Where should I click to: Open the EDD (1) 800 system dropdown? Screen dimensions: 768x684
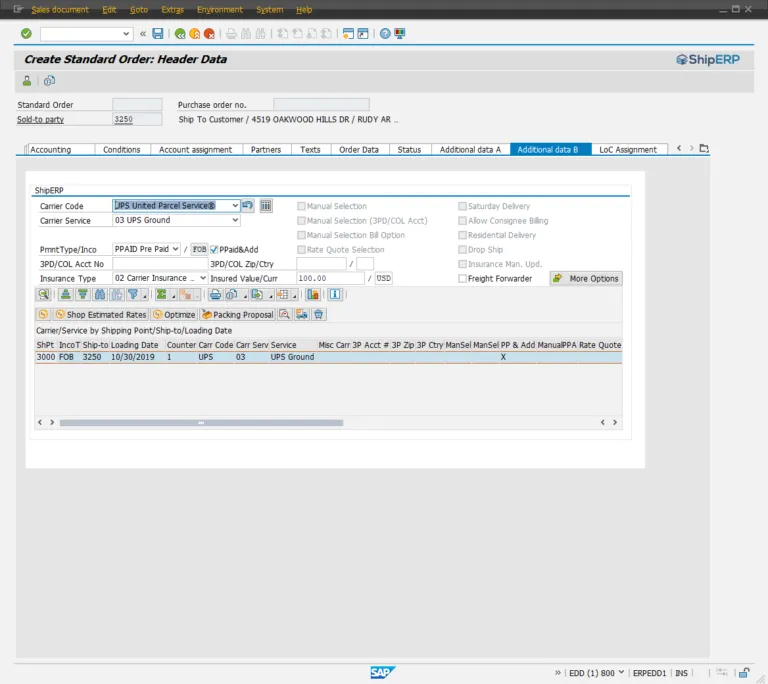pyautogui.click(x=621, y=672)
